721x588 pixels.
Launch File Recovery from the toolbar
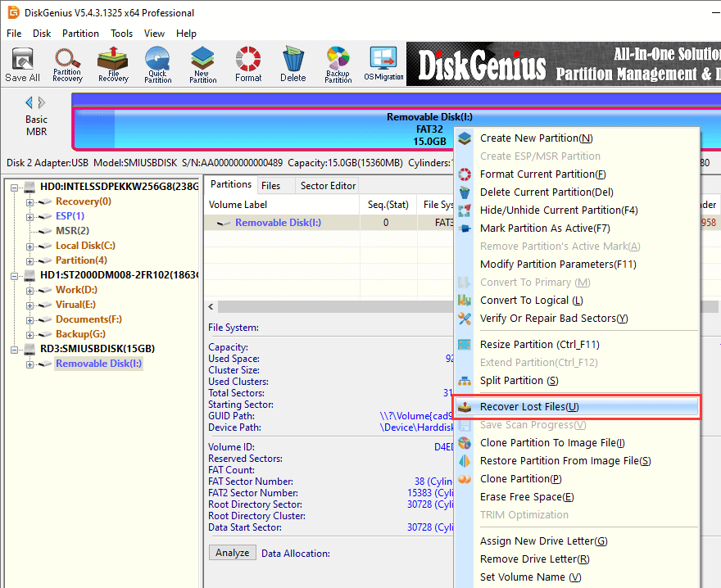[x=113, y=64]
